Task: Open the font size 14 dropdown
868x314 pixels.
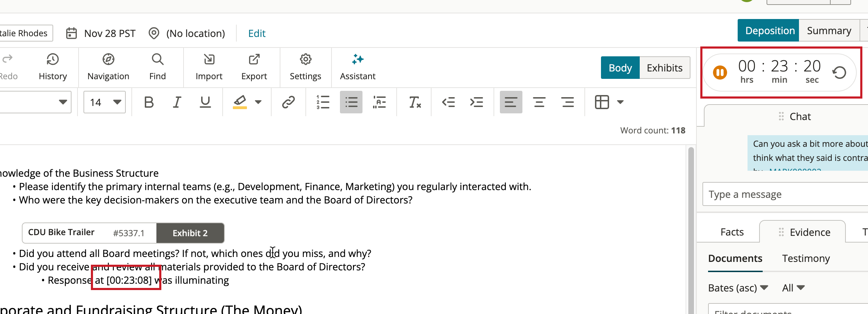Action: tap(105, 102)
